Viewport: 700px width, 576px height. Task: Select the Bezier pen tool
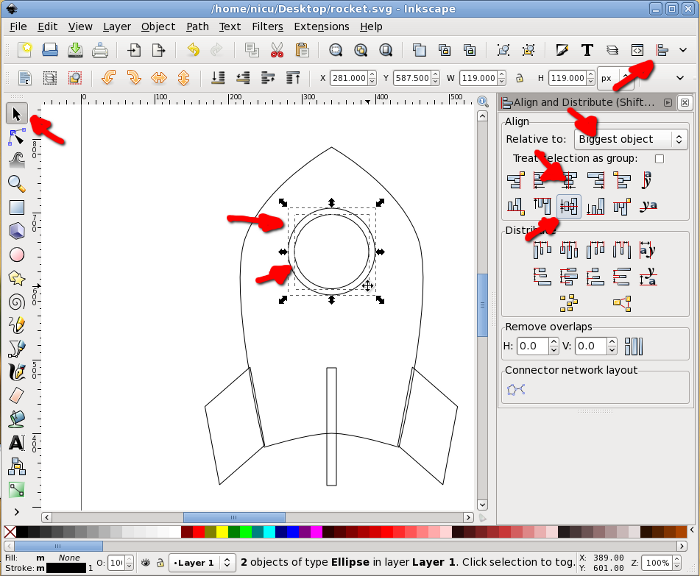pos(17,349)
